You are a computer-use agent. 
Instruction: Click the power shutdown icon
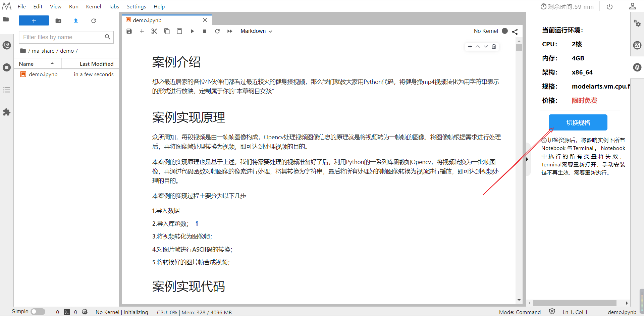610,6
